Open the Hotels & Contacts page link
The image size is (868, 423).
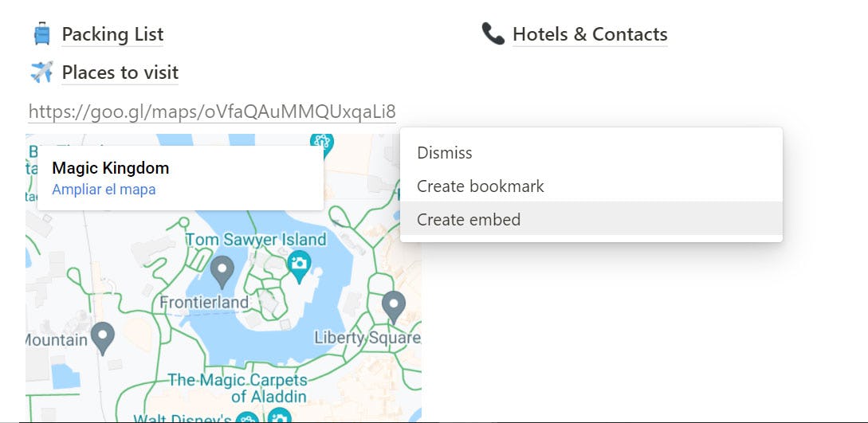[x=590, y=34]
